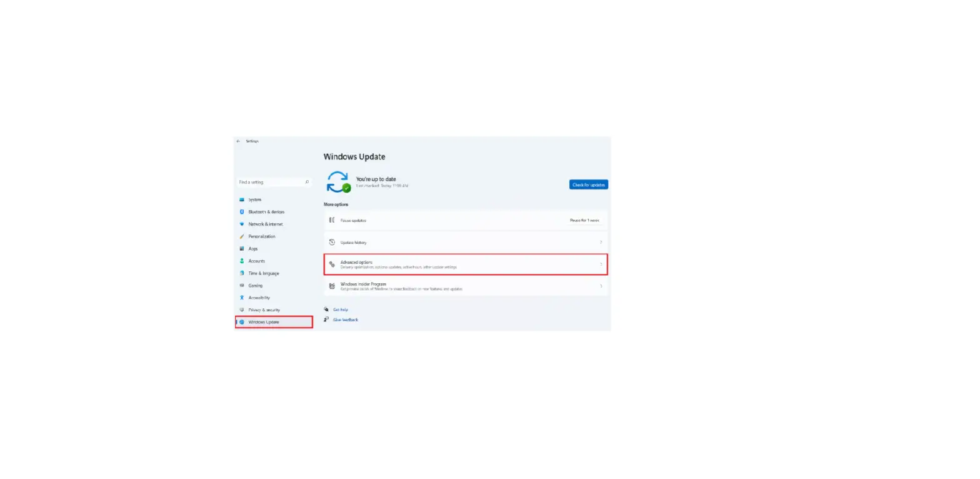Image resolution: width=980 pixels, height=479 pixels.
Task: Select the Accounts person icon
Action: pos(242,261)
